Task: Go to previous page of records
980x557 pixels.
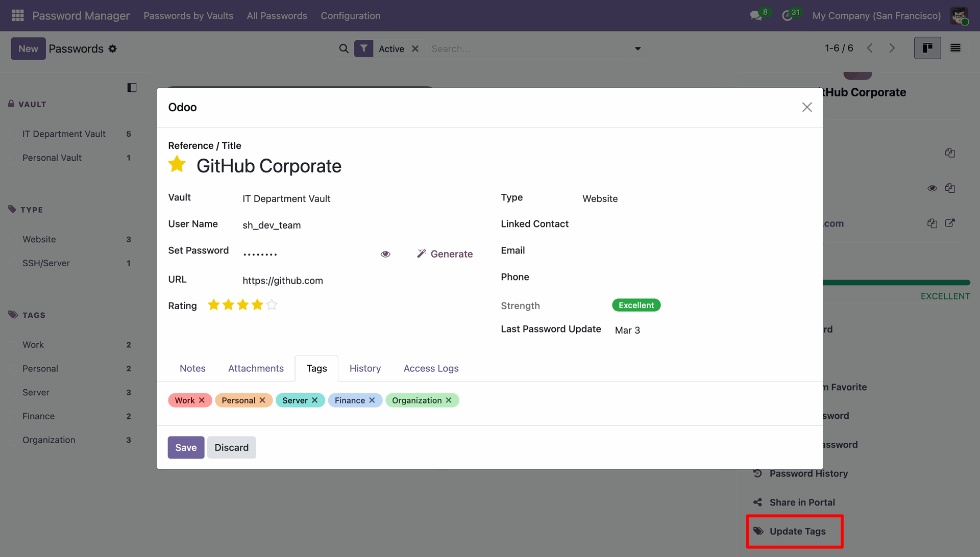Action: click(870, 48)
